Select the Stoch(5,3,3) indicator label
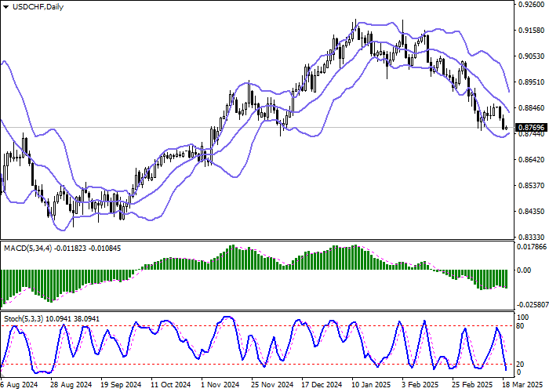Viewport: 549px width, 392px height. (x=24, y=319)
